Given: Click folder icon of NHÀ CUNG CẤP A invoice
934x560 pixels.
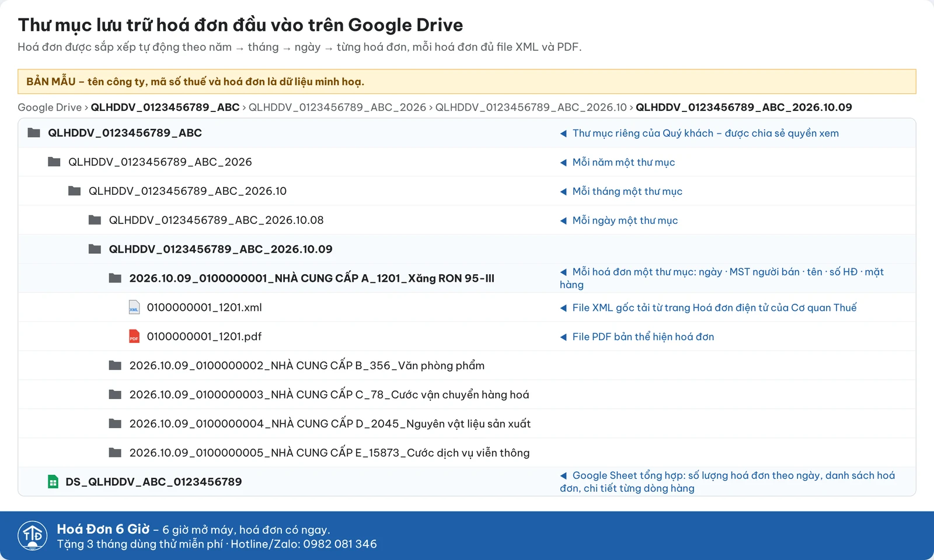Looking at the screenshot, I should 115,278.
